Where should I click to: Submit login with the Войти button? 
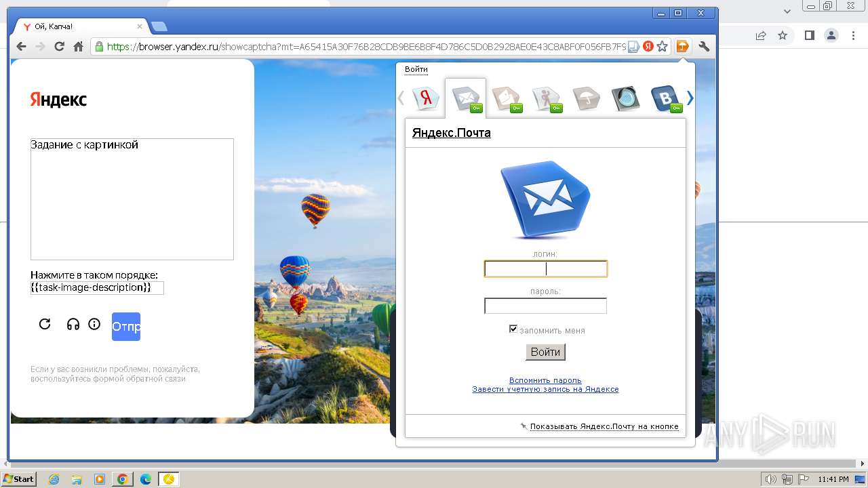tap(545, 352)
